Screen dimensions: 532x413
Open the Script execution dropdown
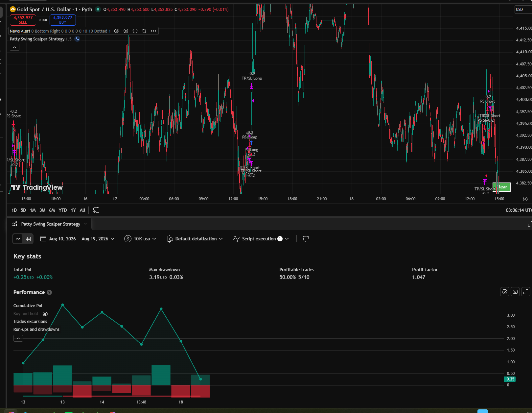[261, 239]
